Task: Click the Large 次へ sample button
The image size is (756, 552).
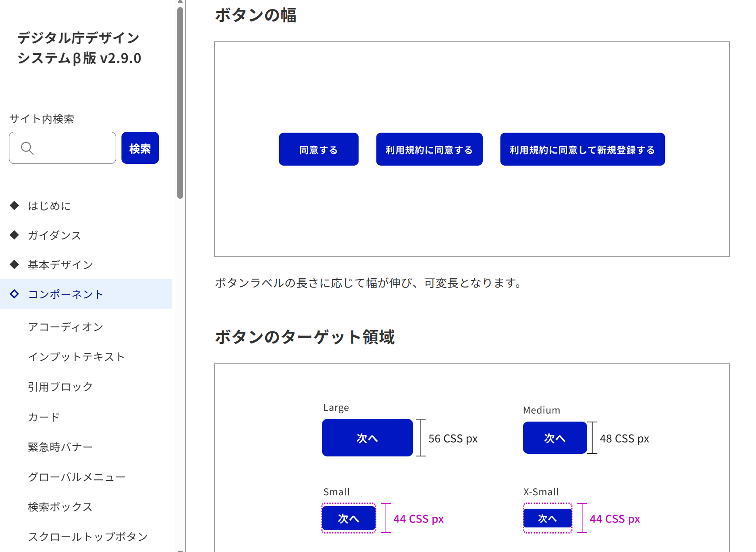Action: pyautogui.click(x=367, y=438)
